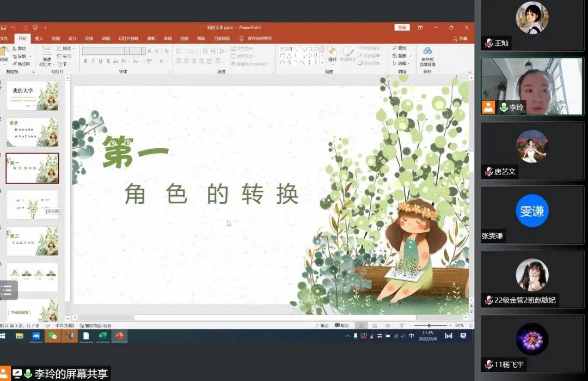Open WeChat from the Windows taskbar
This screenshot has height=381, width=588.
(53, 336)
